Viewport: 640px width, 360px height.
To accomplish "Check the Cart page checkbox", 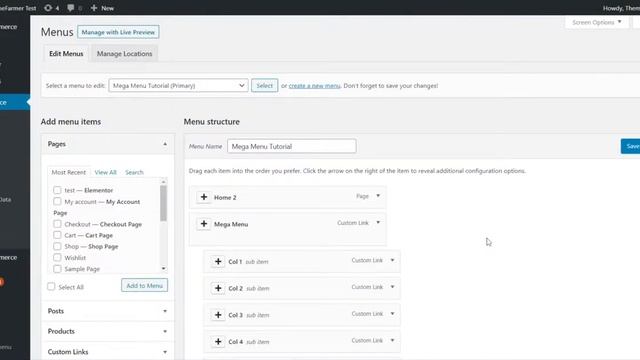I will pos(57,235).
